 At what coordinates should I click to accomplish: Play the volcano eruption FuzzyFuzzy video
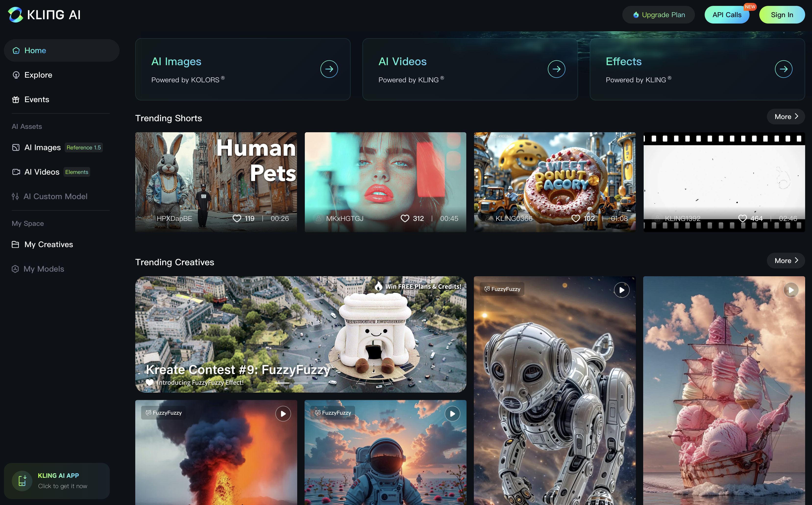coord(283,414)
